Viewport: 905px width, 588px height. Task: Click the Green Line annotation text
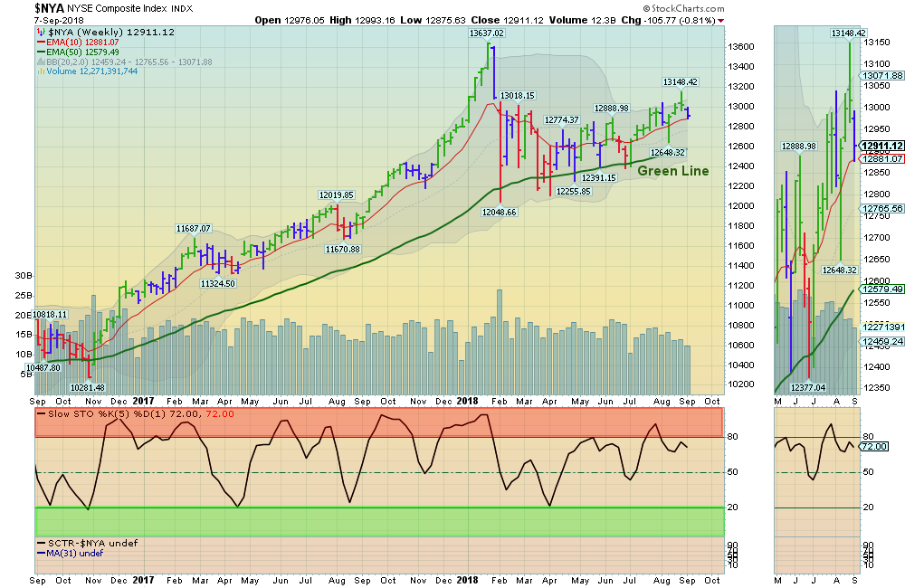point(673,171)
